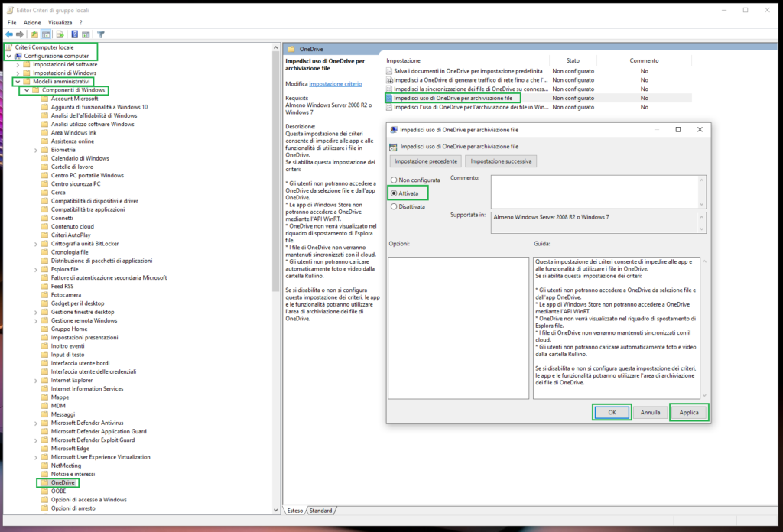Click OneDrive folder icon in right pane header

tap(291, 50)
